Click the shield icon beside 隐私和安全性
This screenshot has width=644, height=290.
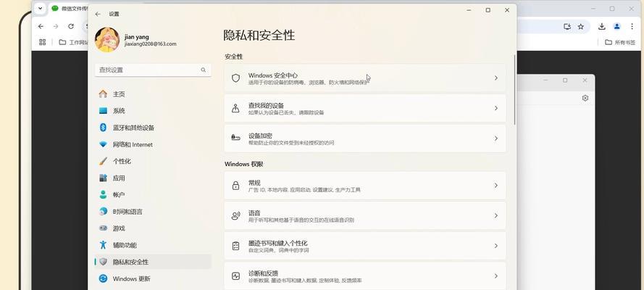[x=103, y=262]
